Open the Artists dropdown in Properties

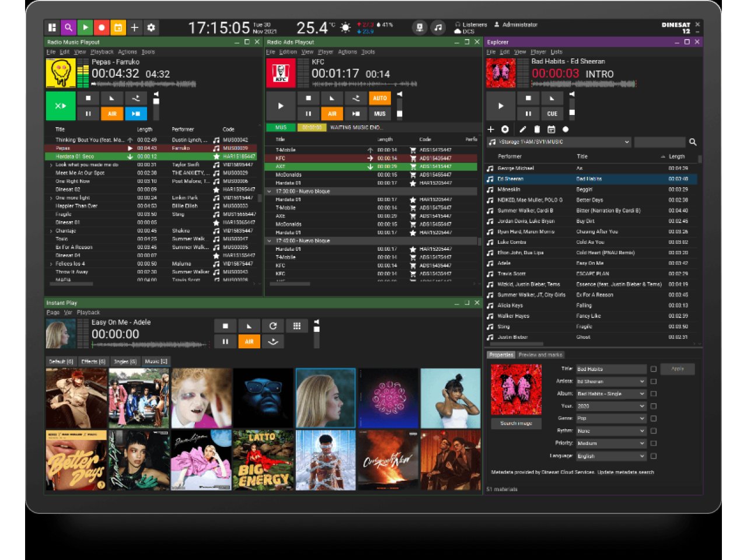(x=611, y=381)
